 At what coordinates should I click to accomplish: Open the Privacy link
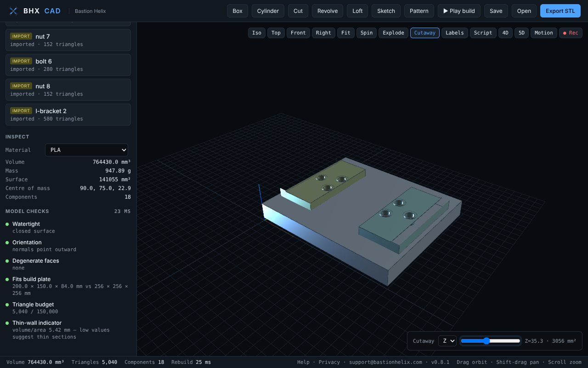329,362
